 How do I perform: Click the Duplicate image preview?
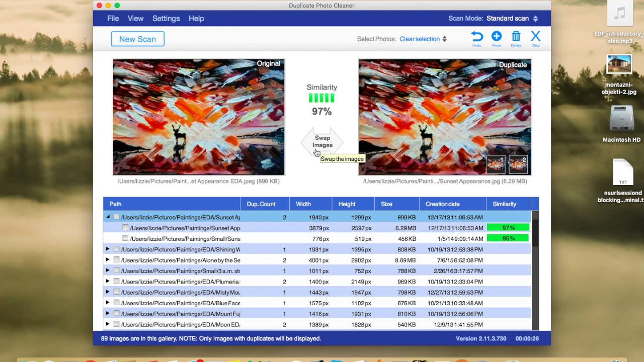[x=445, y=117]
